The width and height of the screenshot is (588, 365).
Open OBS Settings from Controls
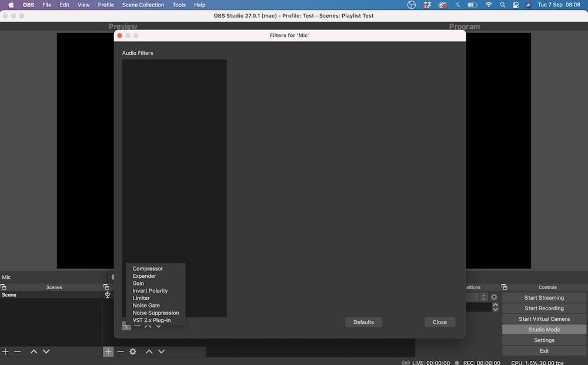(x=544, y=340)
